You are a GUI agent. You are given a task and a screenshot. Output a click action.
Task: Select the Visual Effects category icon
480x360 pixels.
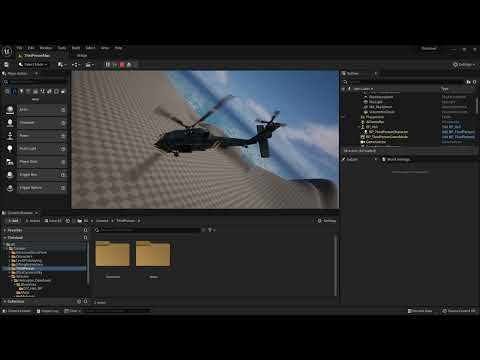click(x=42, y=91)
